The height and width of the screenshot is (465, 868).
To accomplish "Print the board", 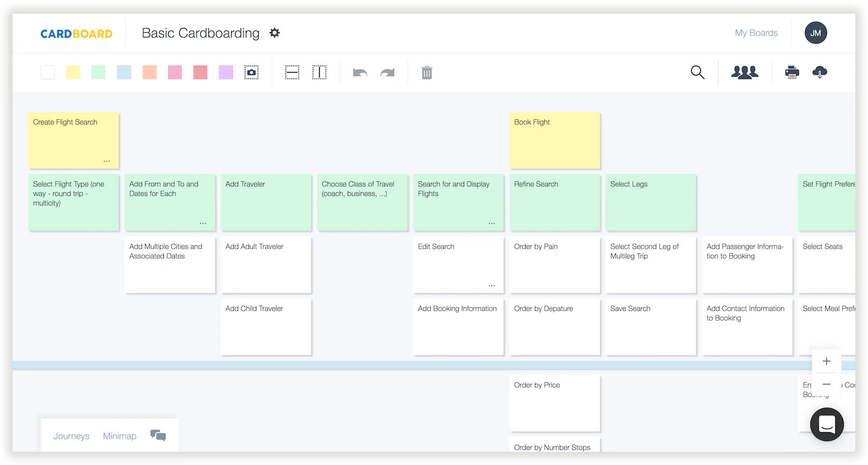I will click(792, 72).
